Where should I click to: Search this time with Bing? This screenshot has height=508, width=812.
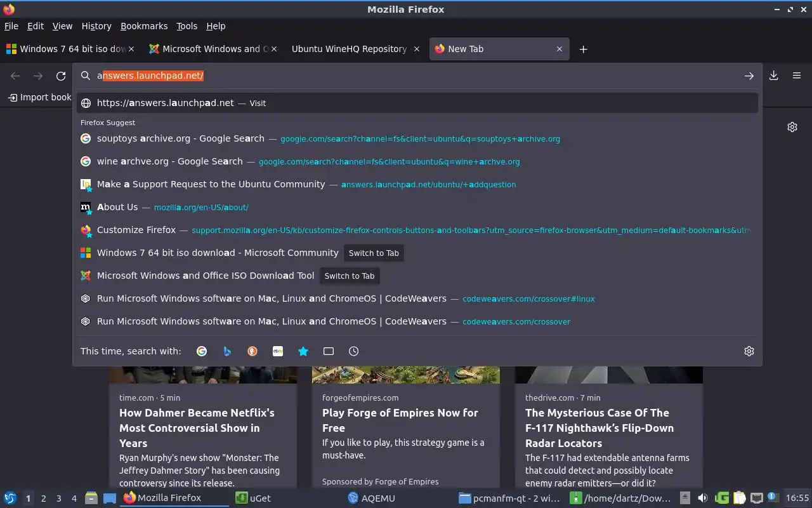pyautogui.click(x=227, y=351)
